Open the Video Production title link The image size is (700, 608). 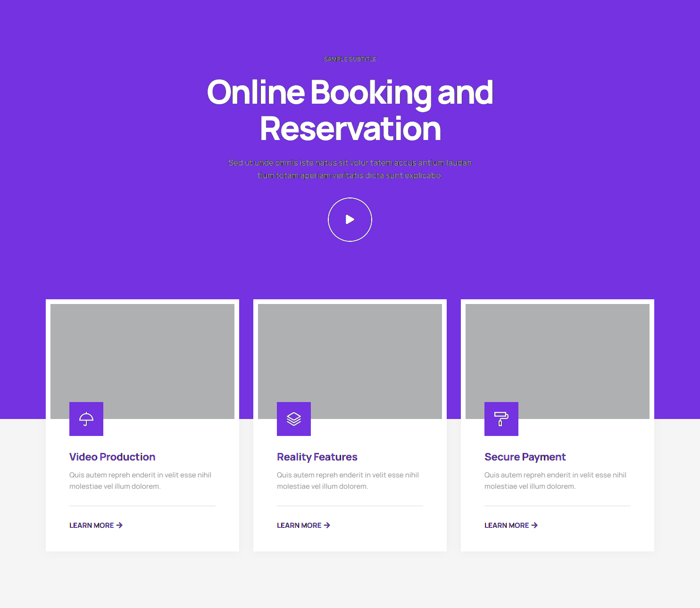[x=112, y=457]
